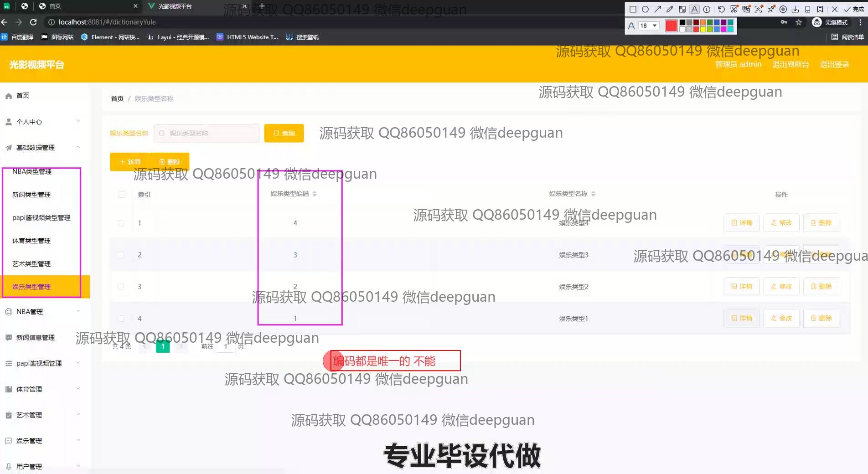Open 体育类型管理 submenu item

point(31,241)
